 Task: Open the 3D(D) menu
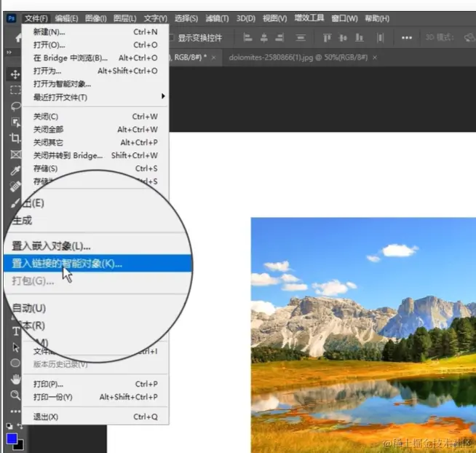click(x=246, y=18)
